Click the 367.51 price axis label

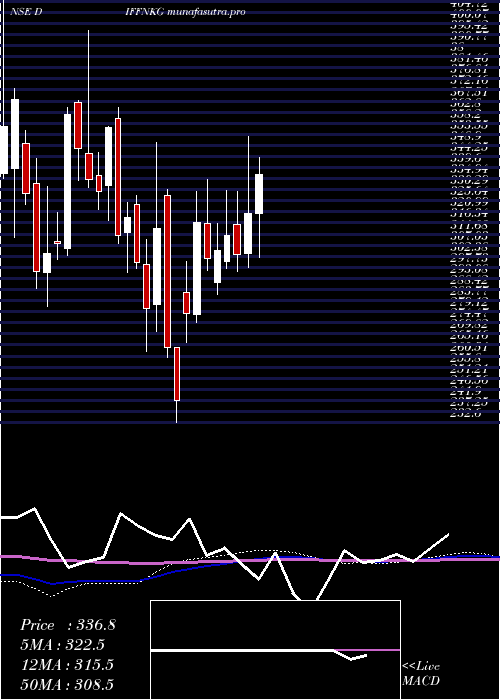coord(470,93)
